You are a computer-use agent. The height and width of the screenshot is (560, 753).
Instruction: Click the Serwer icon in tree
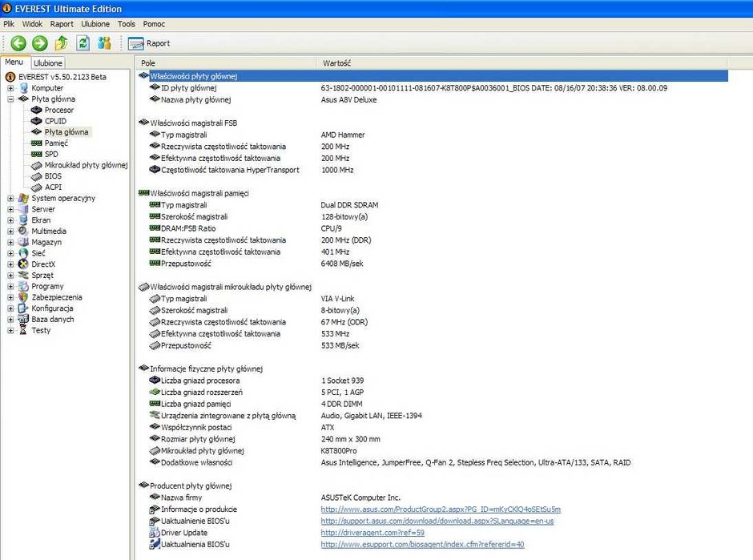[x=23, y=209]
